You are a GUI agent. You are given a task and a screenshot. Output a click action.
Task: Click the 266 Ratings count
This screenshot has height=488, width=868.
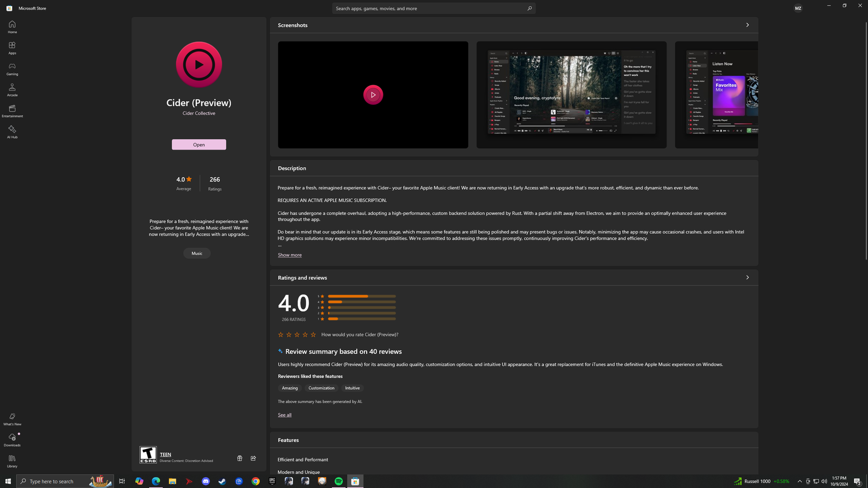[x=215, y=182]
